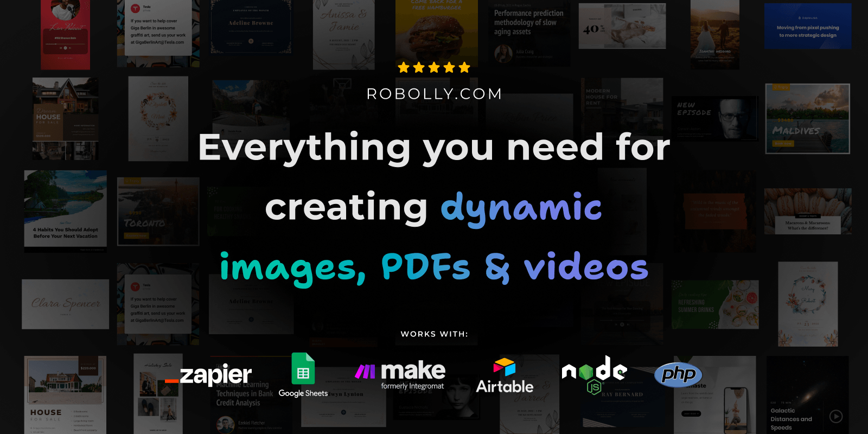This screenshot has width=868, height=434.
Task: Click the ROBOLLY.COM text
Action: coord(434,94)
